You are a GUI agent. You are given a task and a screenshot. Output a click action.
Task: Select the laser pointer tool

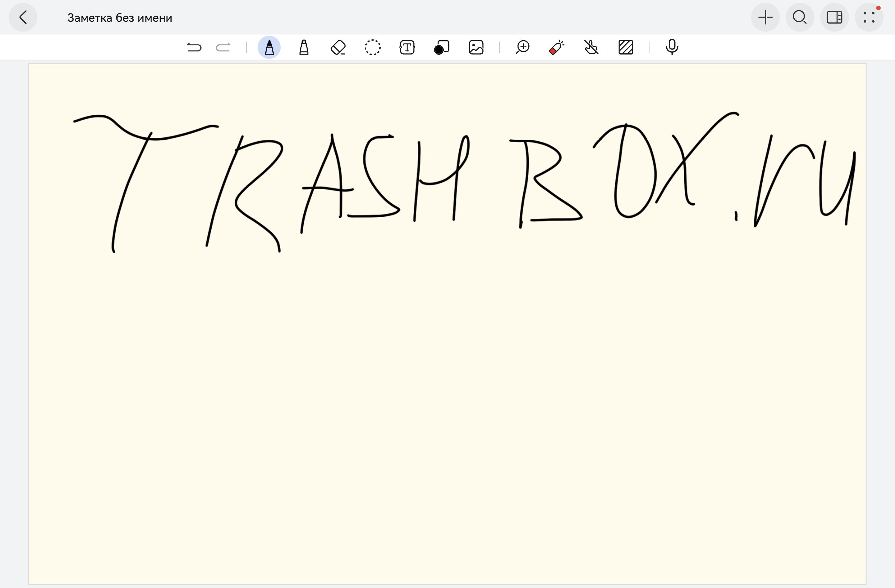click(556, 47)
